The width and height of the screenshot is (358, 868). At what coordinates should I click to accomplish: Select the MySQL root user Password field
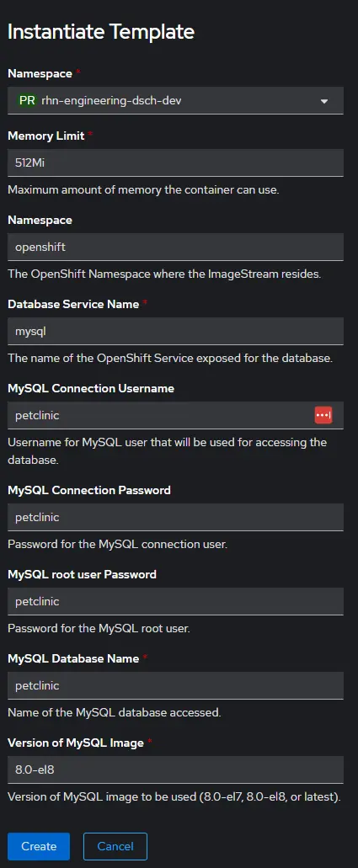[175, 601]
